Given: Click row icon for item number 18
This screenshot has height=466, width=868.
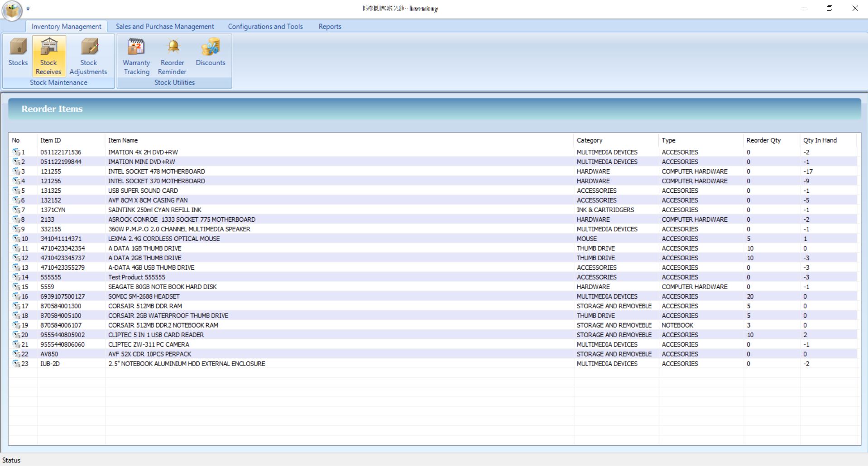Looking at the screenshot, I should (16, 315).
